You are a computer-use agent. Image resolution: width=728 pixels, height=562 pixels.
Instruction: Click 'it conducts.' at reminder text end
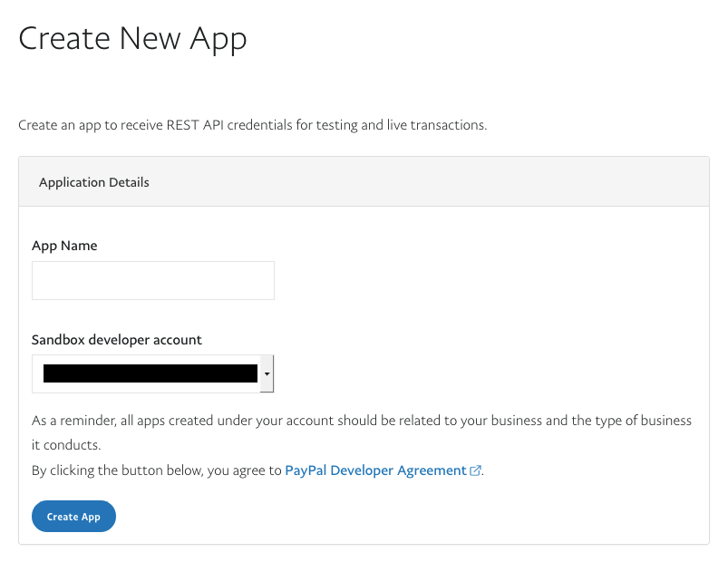coord(66,446)
